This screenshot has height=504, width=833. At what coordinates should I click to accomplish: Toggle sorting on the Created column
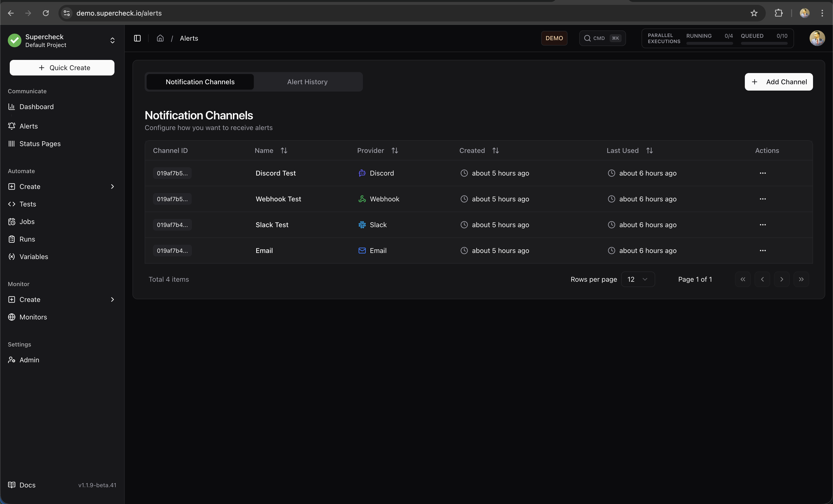point(495,150)
